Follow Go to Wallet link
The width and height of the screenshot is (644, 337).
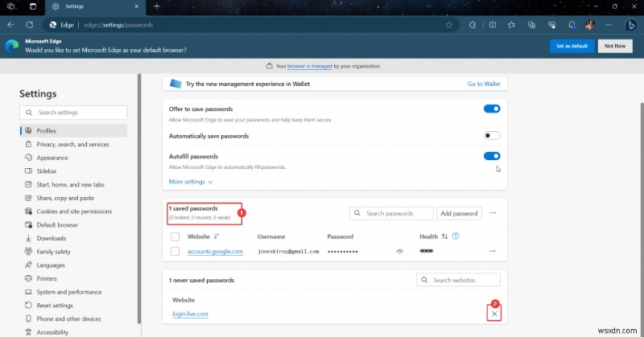click(484, 84)
